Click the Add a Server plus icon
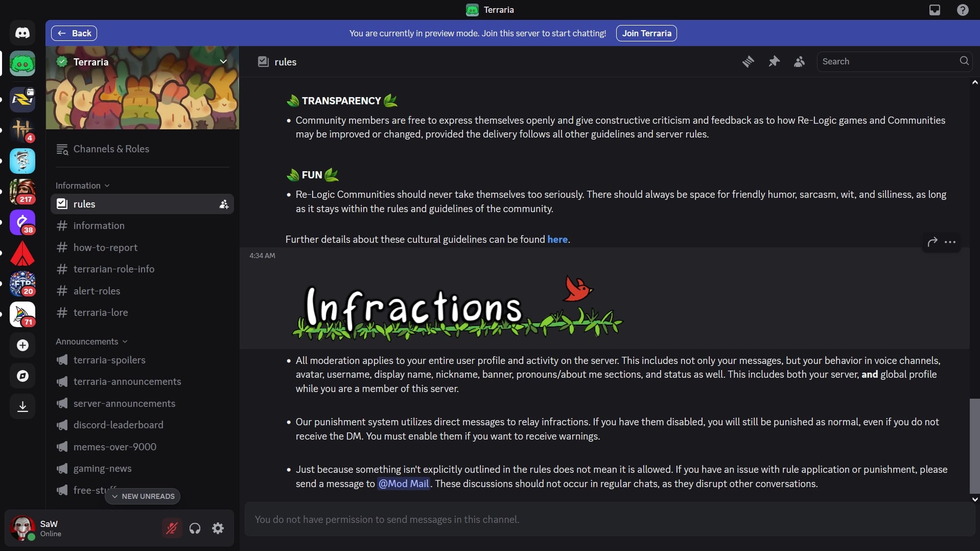The height and width of the screenshot is (551, 980). coord(22,345)
